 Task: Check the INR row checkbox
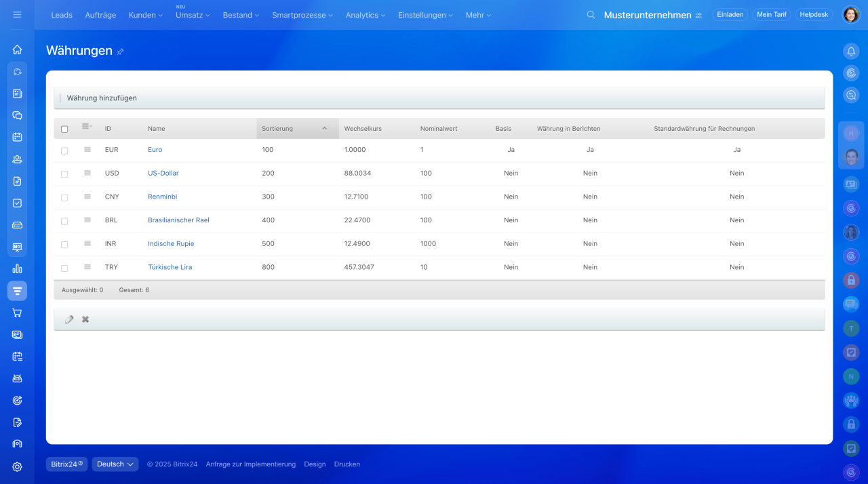(x=64, y=245)
